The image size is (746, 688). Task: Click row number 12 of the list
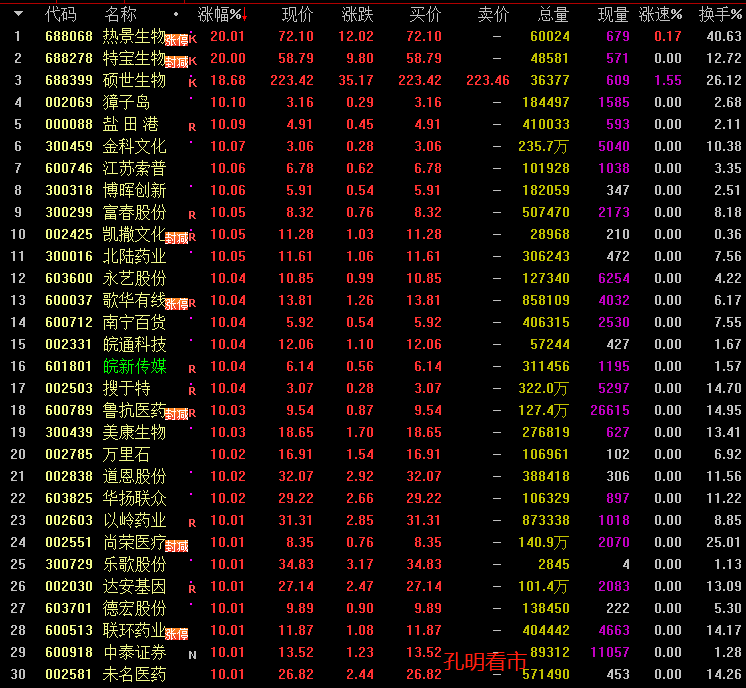[18, 278]
